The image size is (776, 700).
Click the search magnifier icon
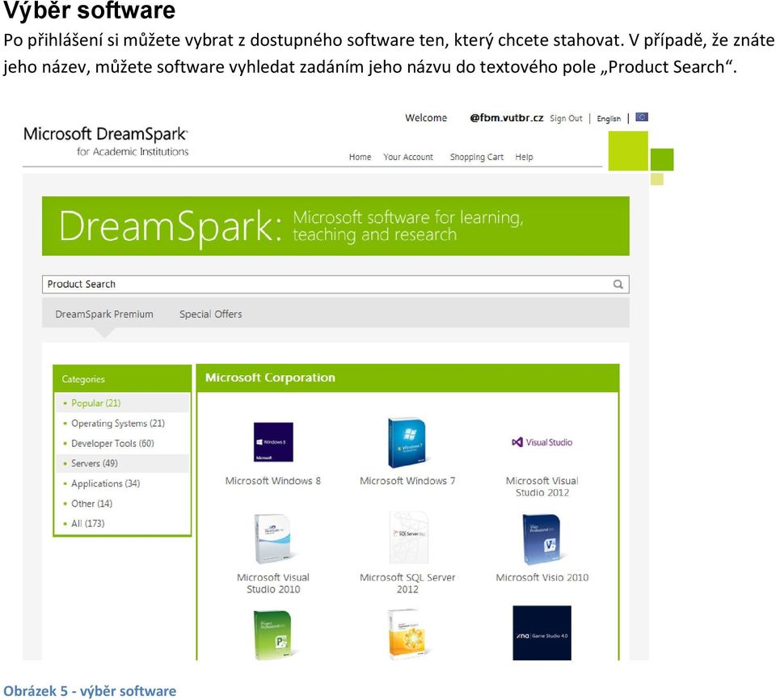coord(618,285)
